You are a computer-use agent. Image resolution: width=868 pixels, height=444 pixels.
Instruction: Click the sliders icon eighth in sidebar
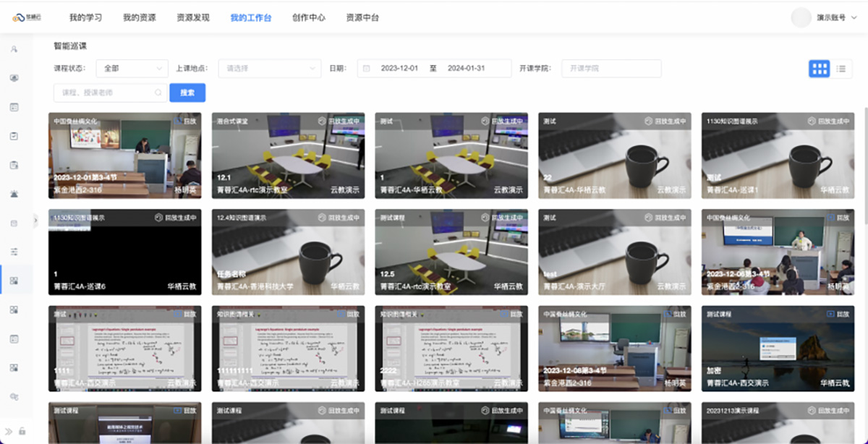pyautogui.click(x=14, y=252)
